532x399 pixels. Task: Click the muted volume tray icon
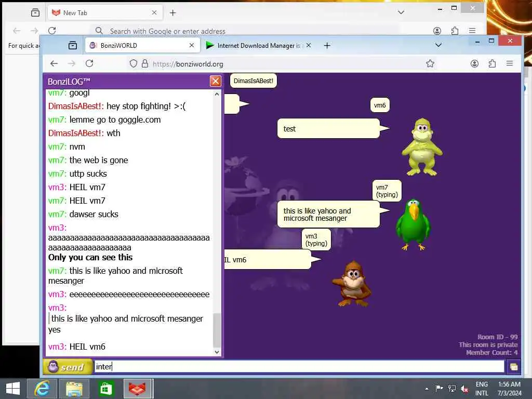[x=464, y=389]
